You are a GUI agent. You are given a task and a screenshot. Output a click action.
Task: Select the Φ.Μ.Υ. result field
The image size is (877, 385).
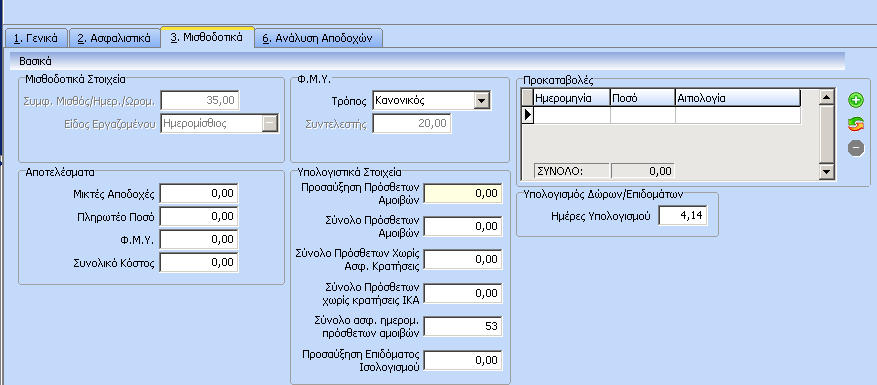click(x=199, y=240)
